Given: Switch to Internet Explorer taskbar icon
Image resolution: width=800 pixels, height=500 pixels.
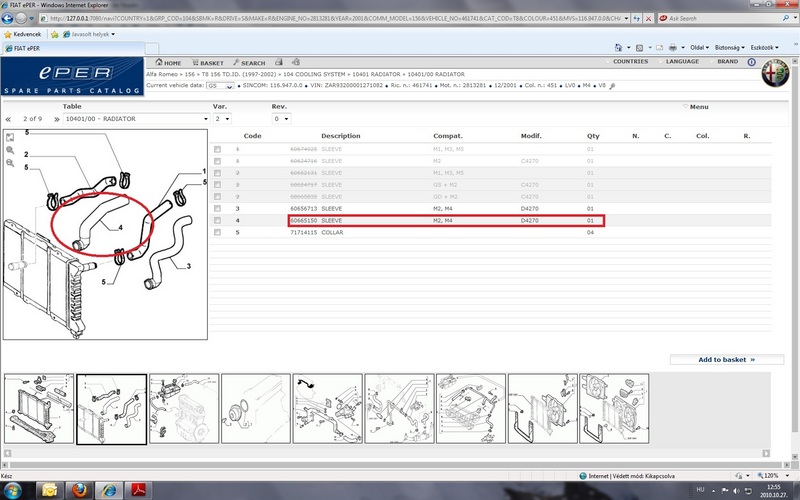Looking at the screenshot, I should point(109,491).
